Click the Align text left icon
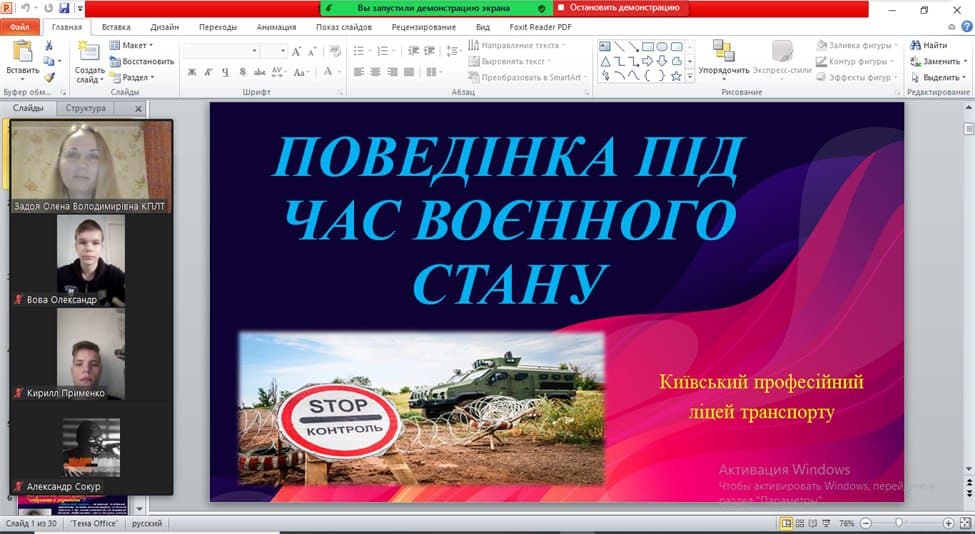 point(359,72)
